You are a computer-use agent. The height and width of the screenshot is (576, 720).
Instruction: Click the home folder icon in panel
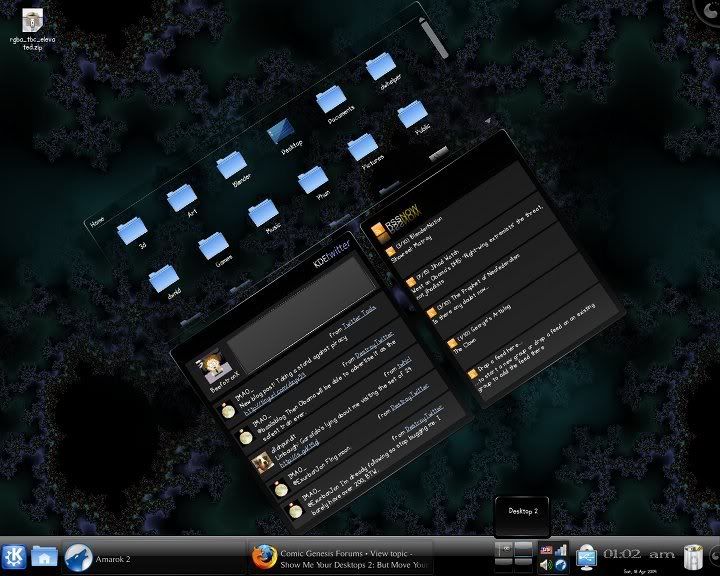[45, 556]
